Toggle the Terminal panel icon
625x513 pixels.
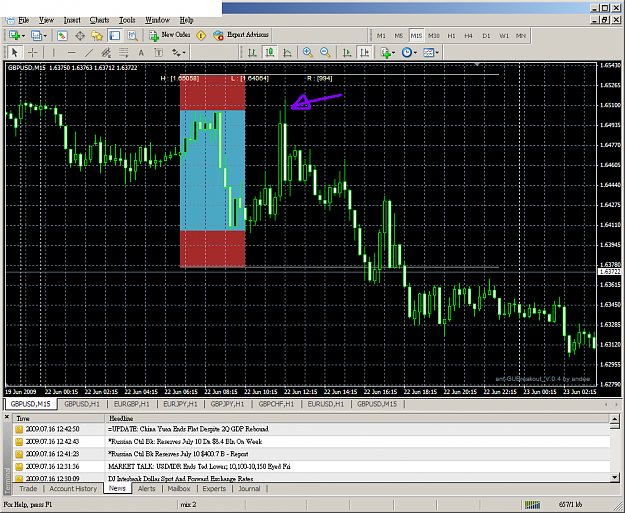[x=114, y=35]
